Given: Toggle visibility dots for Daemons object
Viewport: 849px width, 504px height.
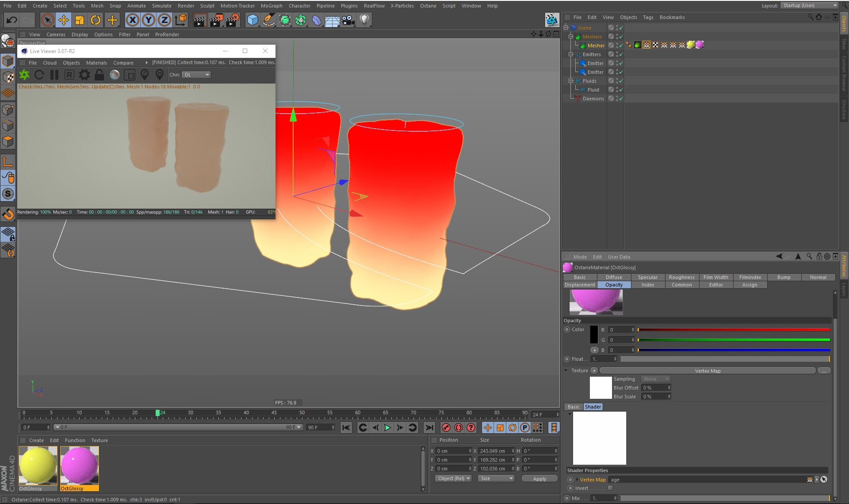Looking at the screenshot, I should click(617, 99).
